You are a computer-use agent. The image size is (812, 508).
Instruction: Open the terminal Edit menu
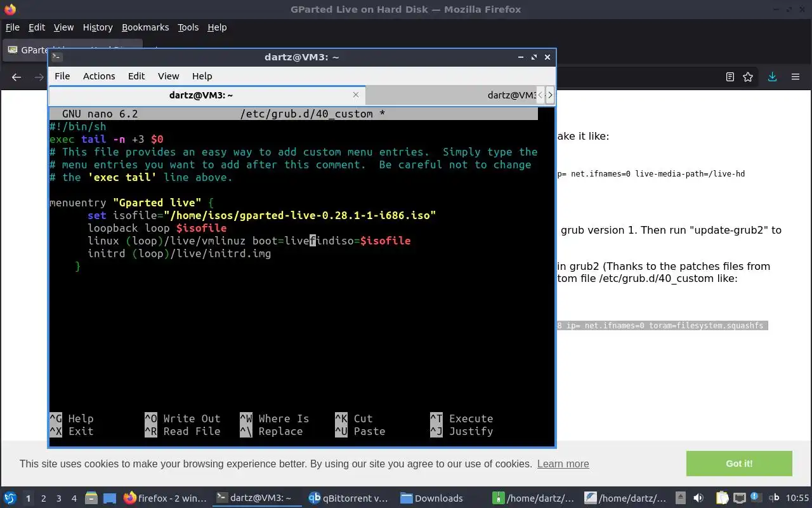[136, 76]
